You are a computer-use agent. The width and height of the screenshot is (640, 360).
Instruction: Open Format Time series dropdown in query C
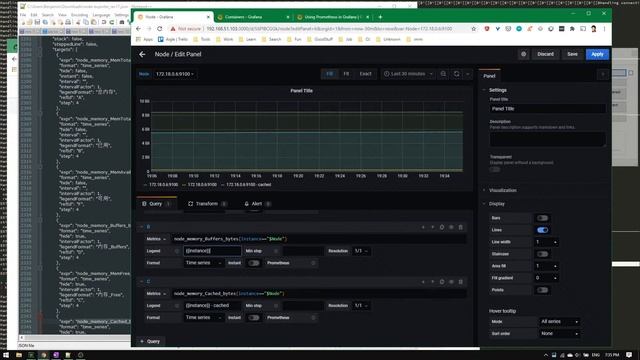pyautogui.click(x=203, y=318)
